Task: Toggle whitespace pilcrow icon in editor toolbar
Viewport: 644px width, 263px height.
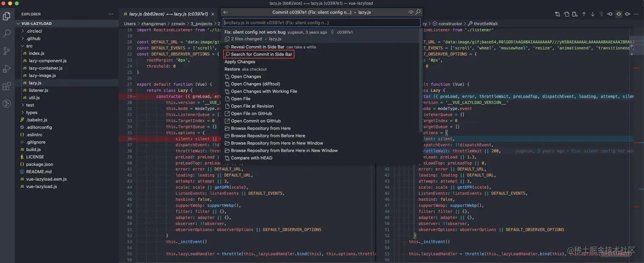Action: pos(601,14)
